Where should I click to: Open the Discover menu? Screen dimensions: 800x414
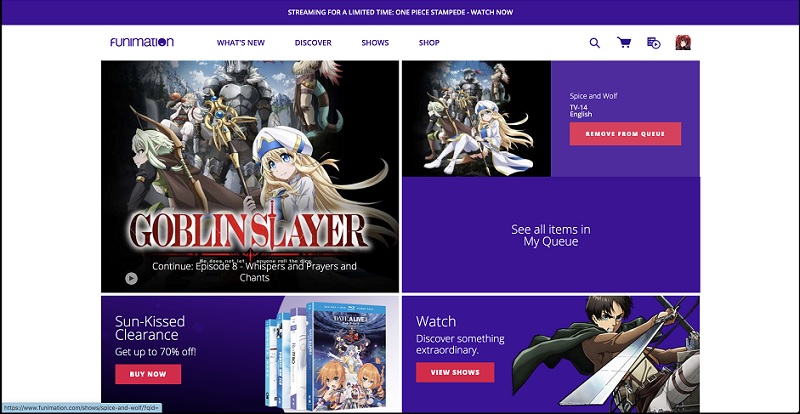pyautogui.click(x=313, y=43)
